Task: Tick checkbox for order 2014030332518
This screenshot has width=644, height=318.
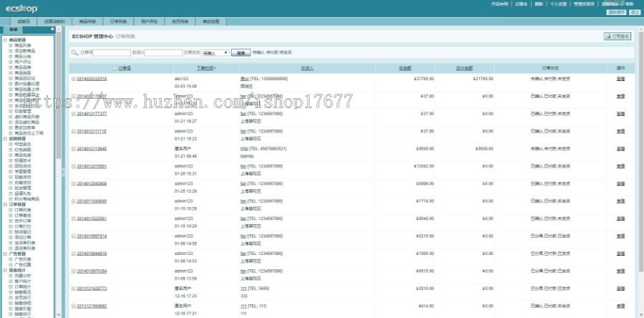Action: pyautogui.click(x=74, y=79)
